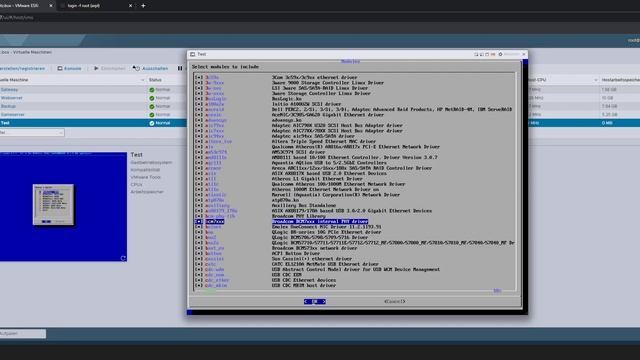This screenshot has height=360, width=640.
Task: Toggle the AceNIC Gigabit Ethernet driver checkbox
Action: click(199, 115)
